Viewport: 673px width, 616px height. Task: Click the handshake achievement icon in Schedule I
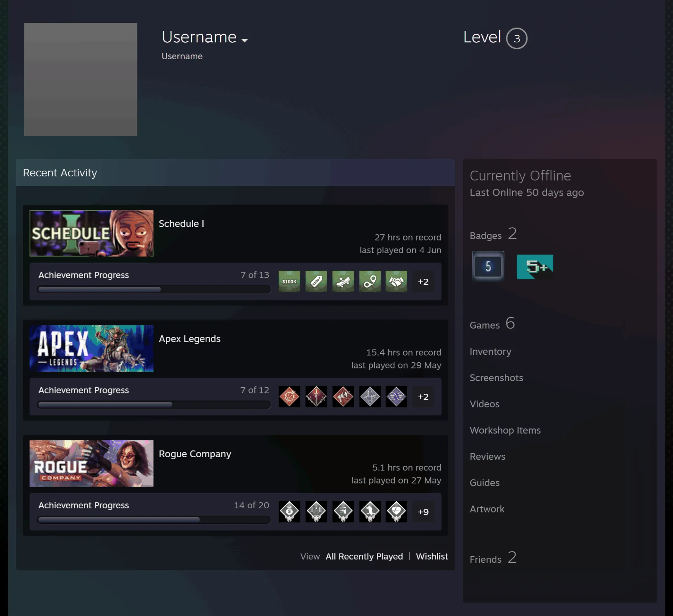396,281
